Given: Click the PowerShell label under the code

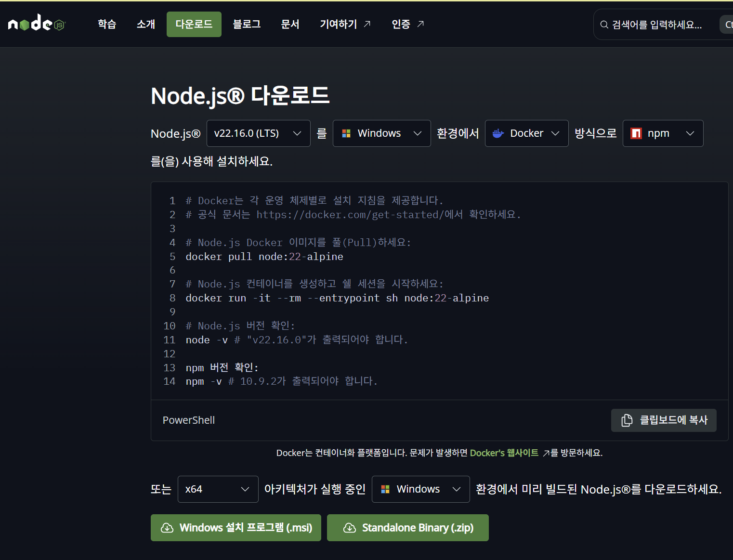Looking at the screenshot, I should (x=189, y=420).
